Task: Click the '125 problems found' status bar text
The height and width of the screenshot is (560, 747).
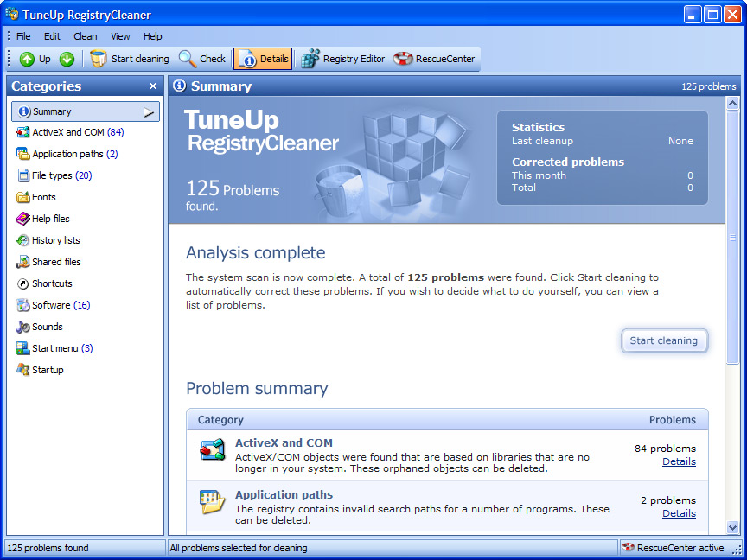Action: (x=48, y=548)
